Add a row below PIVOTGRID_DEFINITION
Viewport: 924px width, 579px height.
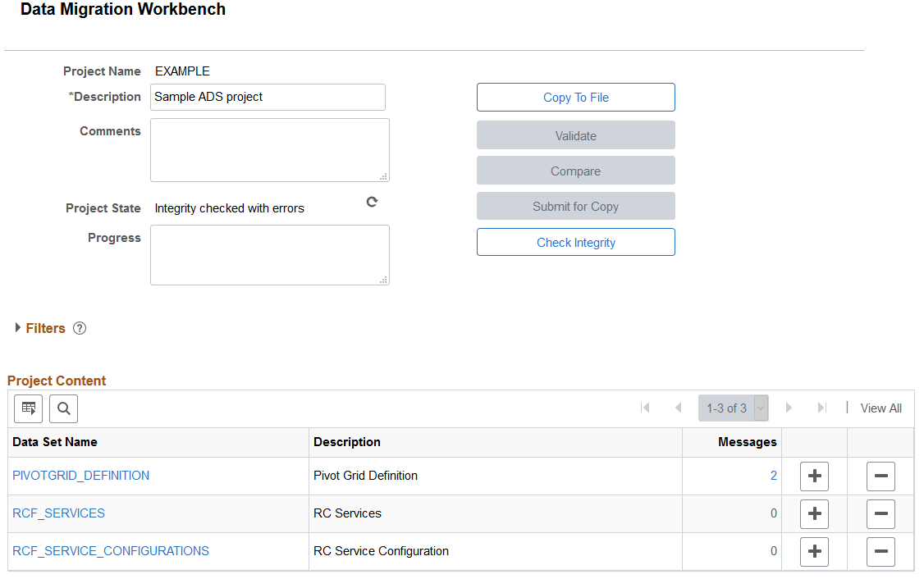[813, 476]
